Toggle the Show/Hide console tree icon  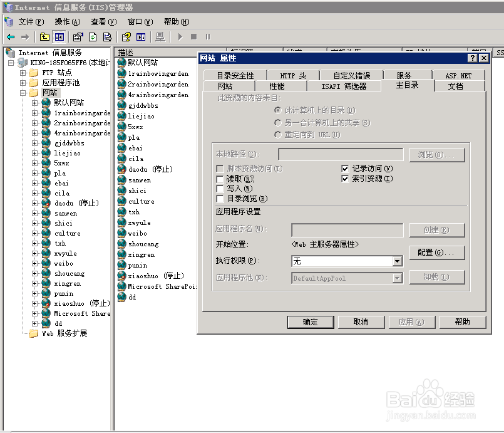59,37
